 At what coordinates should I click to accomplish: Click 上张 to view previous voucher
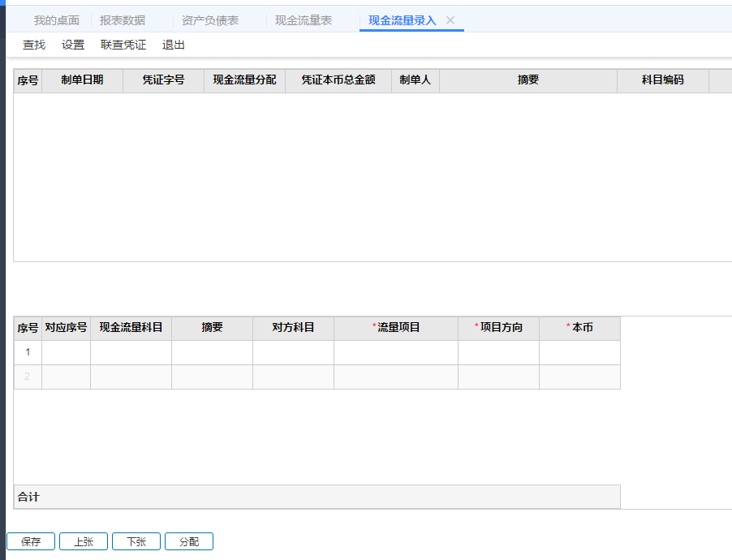pyautogui.click(x=83, y=541)
